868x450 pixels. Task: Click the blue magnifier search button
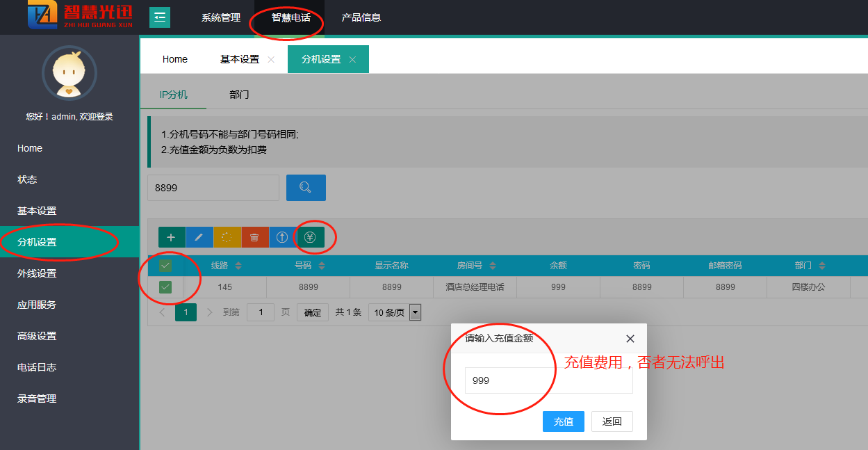pos(306,188)
